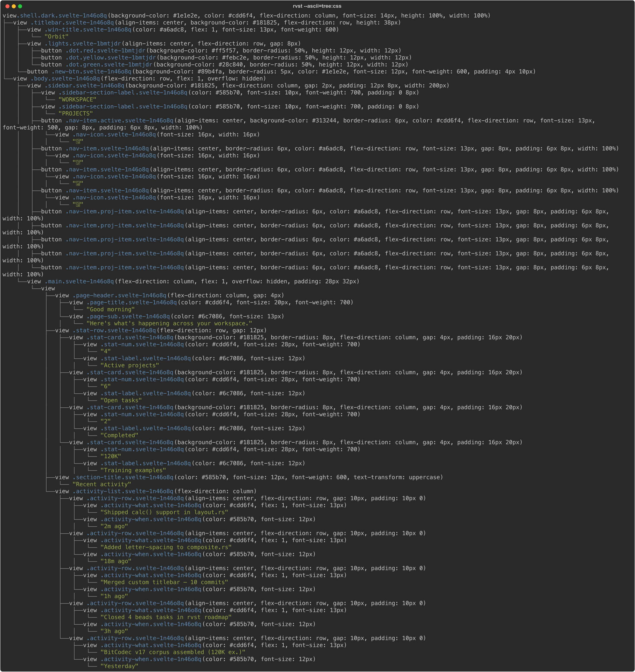635x672 pixels.
Task: Click the "Completed" string
Action: coord(120,435)
